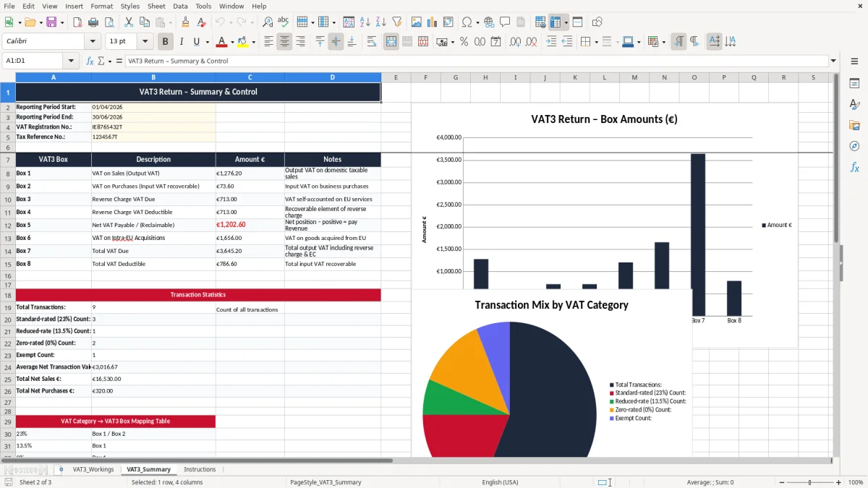
Task: Toggle Align Left
Action: point(269,42)
